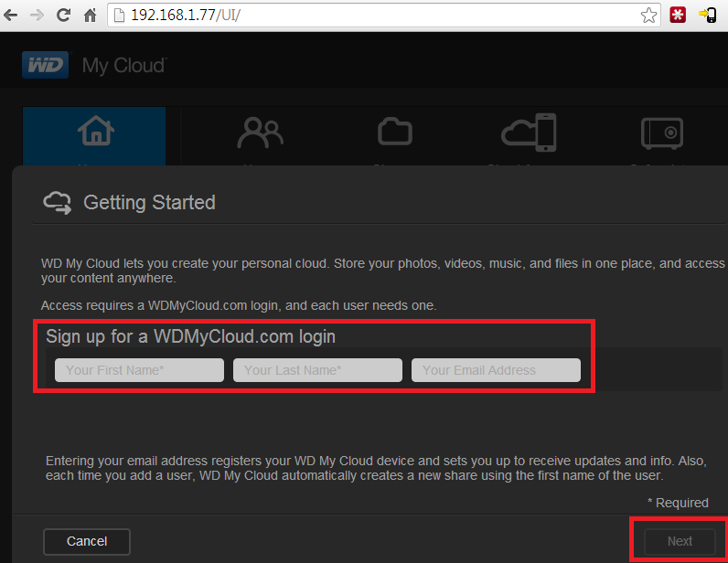Open the Safepoints tab with safe icon
Screen dimensions: 728x563
[x=662, y=137]
